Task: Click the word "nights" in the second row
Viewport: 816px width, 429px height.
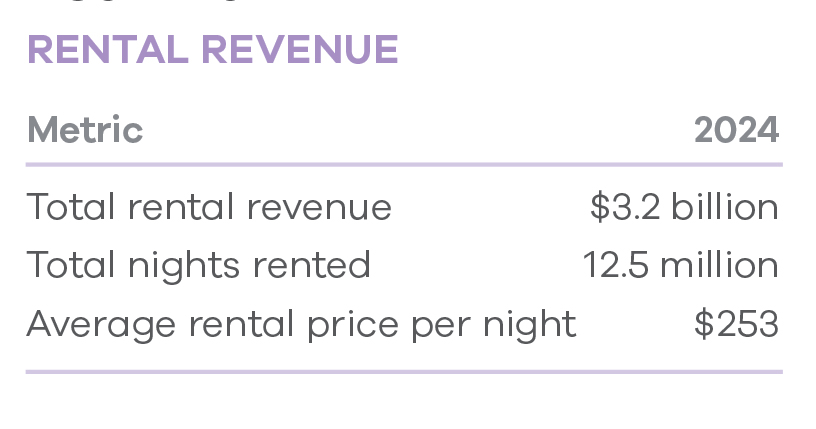Action: point(174,267)
